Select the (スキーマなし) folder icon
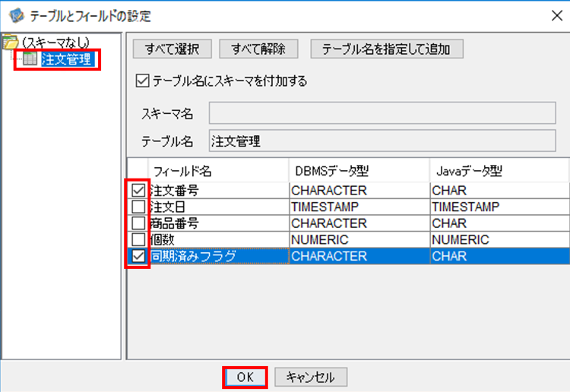The height and width of the screenshot is (392, 570). point(10,43)
